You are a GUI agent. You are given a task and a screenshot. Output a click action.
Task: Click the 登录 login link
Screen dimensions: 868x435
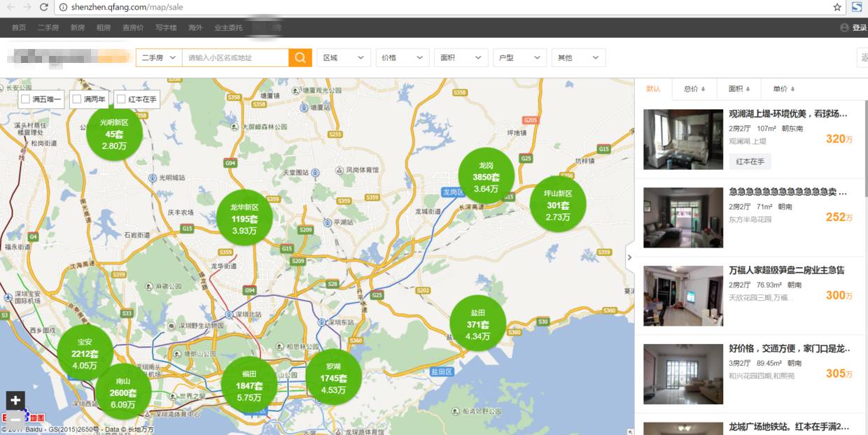pyautogui.click(x=859, y=27)
